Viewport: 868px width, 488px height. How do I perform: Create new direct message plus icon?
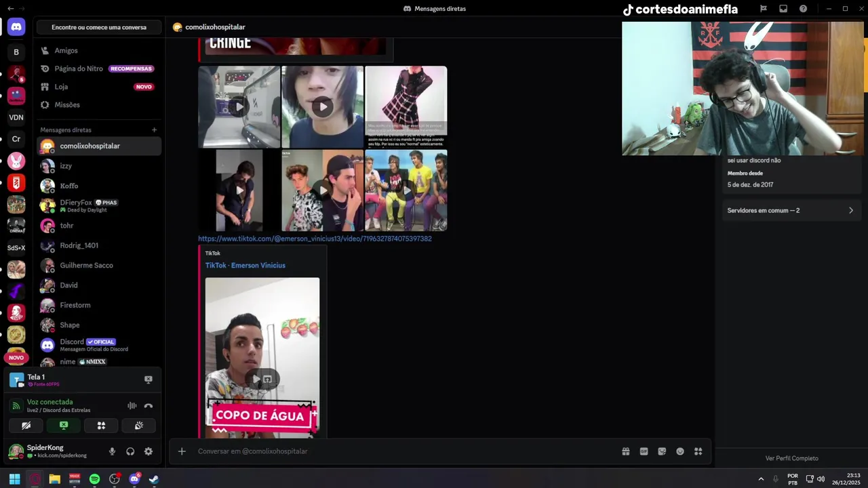click(154, 129)
